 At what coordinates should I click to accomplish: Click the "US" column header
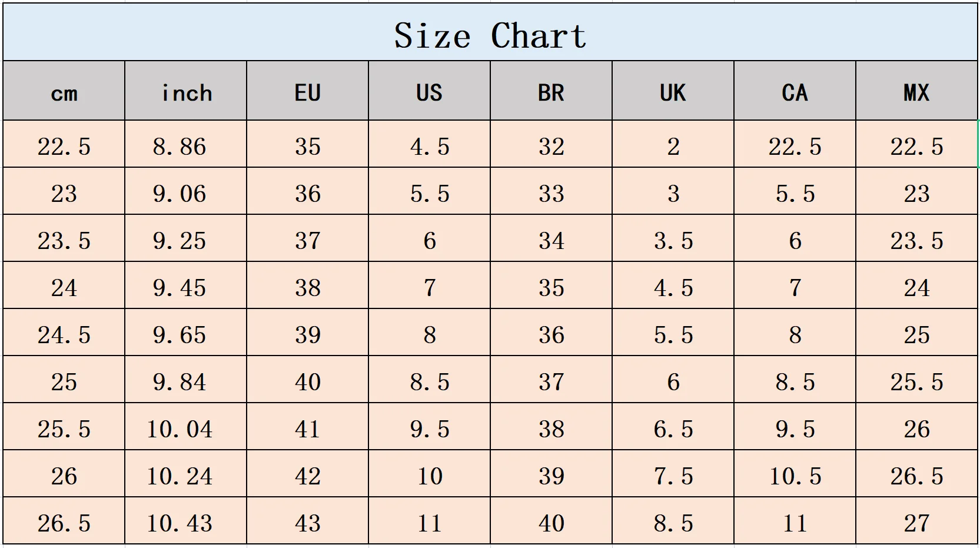pos(429,92)
